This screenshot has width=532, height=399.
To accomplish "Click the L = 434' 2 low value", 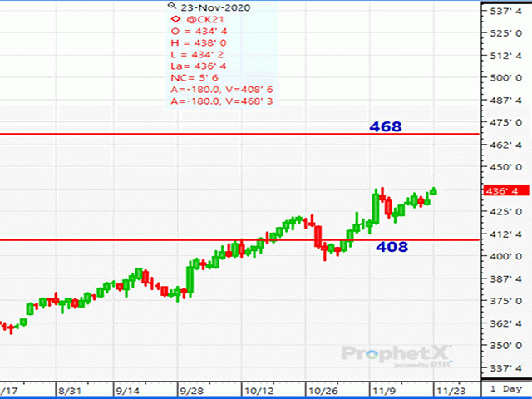I will pyautogui.click(x=197, y=54).
